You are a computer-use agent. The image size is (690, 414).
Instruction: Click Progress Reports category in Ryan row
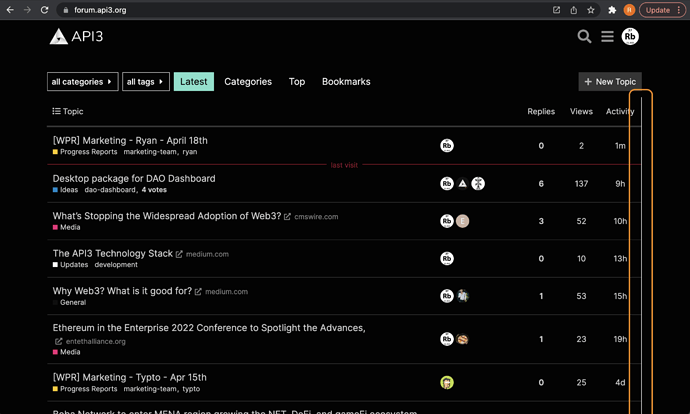(x=85, y=152)
